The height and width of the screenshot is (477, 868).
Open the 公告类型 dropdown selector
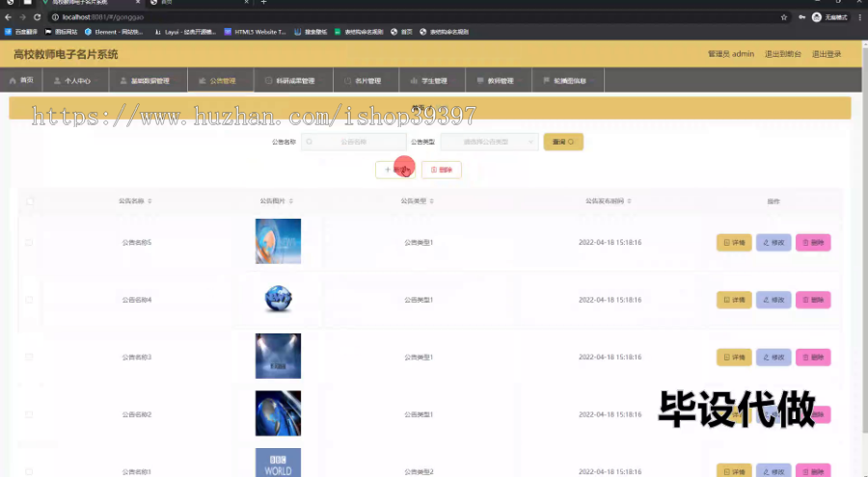pyautogui.click(x=489, y=142)
